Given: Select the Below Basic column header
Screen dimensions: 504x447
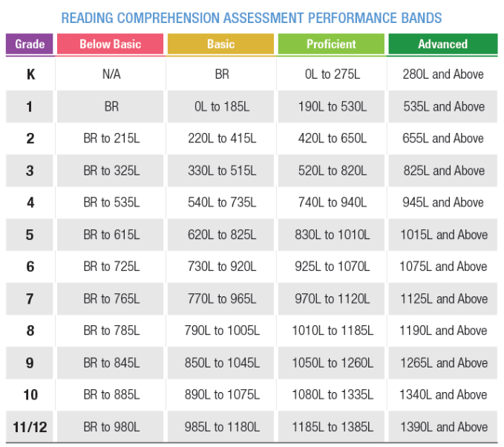Looking at the screenshot, I should pos(111,44).
